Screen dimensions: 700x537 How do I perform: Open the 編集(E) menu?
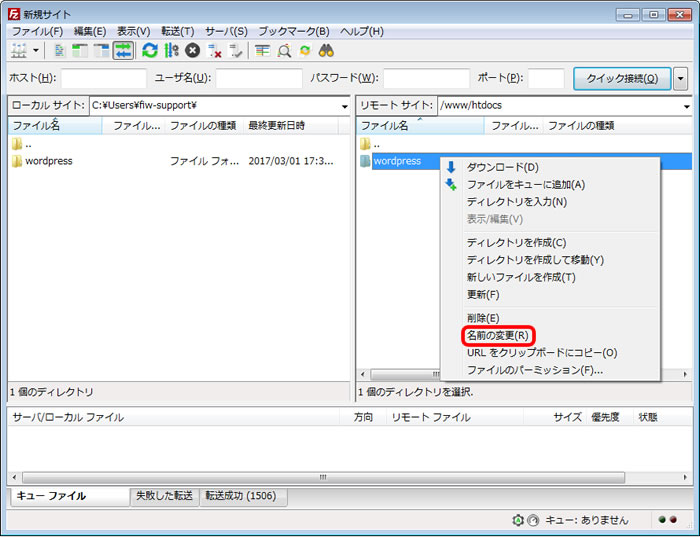[x=90, y=31]
